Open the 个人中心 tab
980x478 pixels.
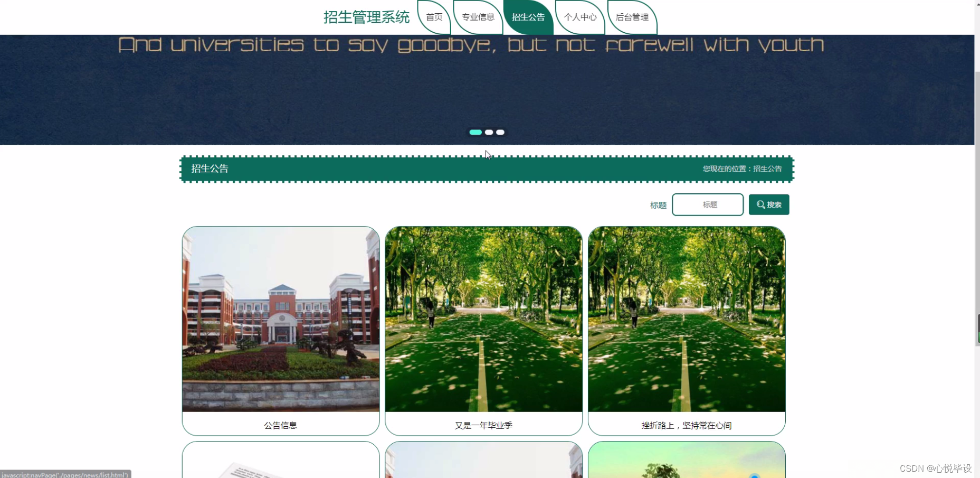580,17
